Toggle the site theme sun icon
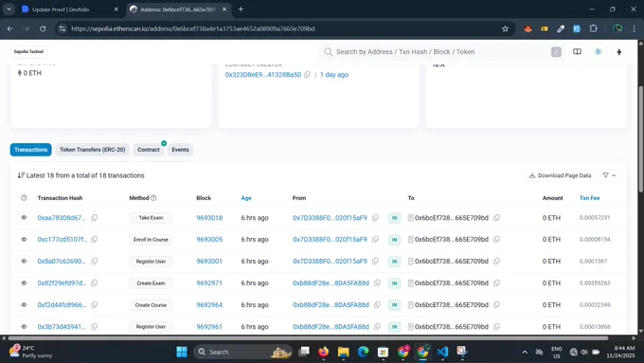644x363 pixels. tap(598, 52)
